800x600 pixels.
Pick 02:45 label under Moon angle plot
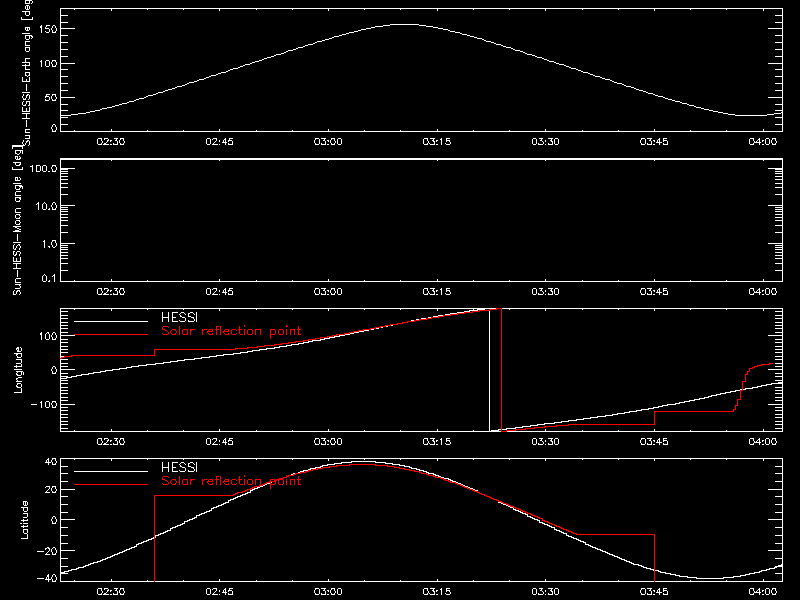click(219, 291)
